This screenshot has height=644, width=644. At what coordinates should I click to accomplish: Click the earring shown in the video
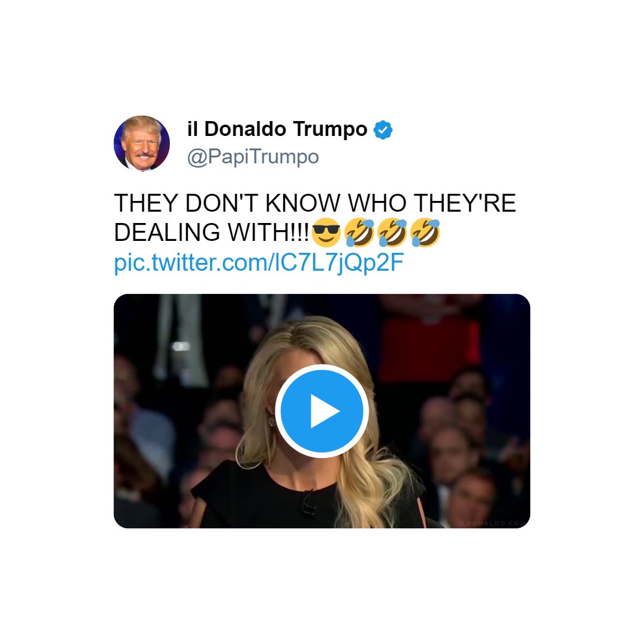pyautogui.click(x=271, y=420)
